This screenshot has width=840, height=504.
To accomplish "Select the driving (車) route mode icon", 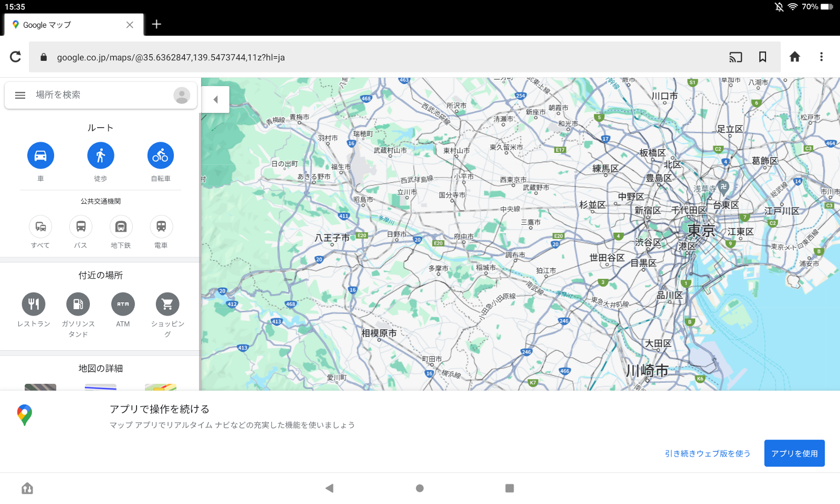I will [x=41, y=155].
